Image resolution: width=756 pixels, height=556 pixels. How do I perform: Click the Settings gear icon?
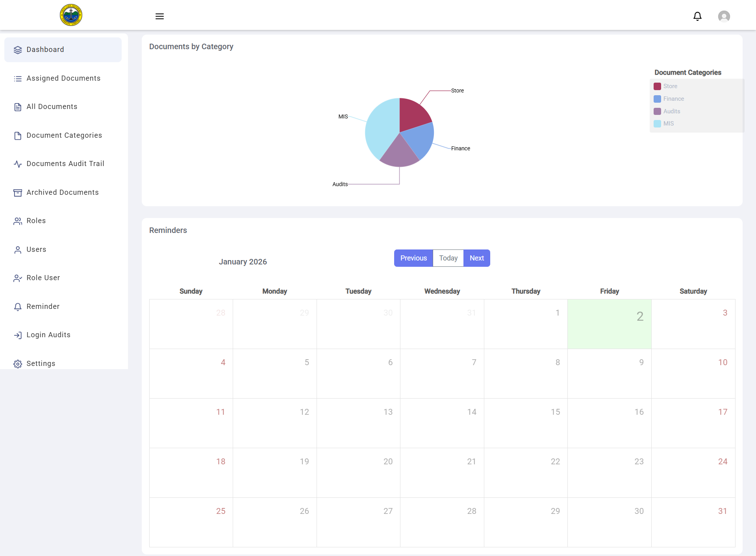18,364
